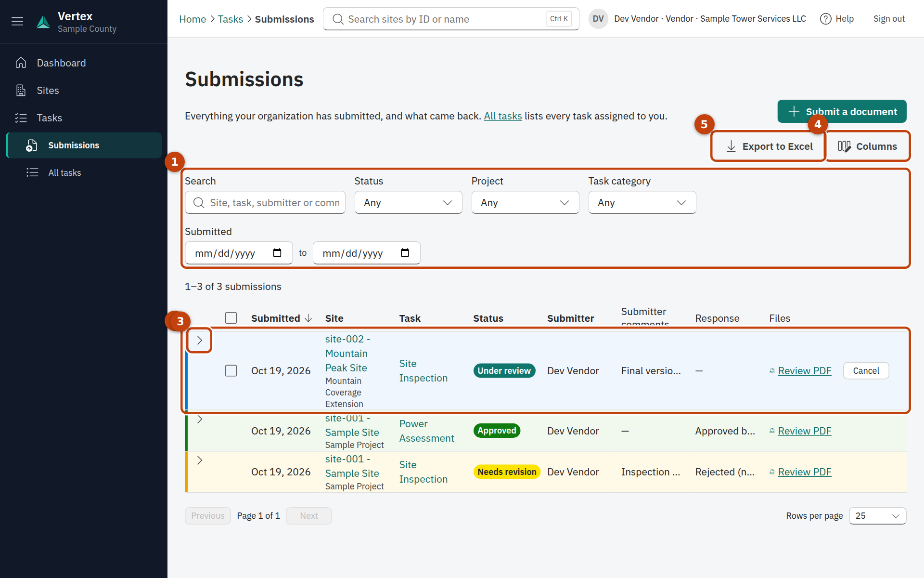Click the Home breadcrumb link
Image resolution: width=924 pixels, height=578 pixels.
pyautogui.click(x=192, y=19)
